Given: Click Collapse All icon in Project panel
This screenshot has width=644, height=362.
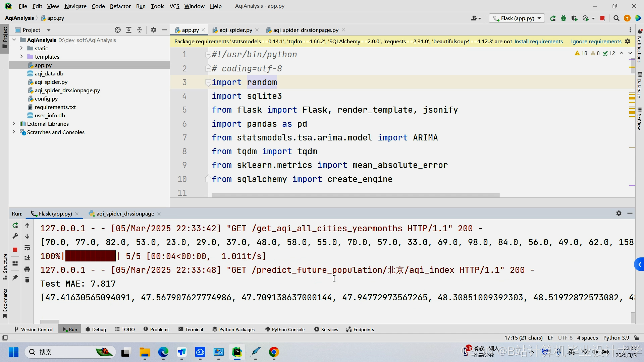Looking at the screenshot, I should (140, 30).
